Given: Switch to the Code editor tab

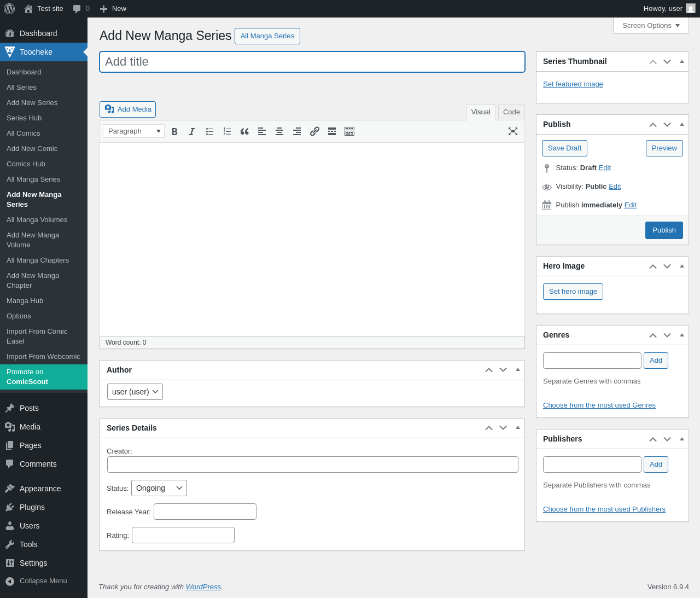Looking at the screenshot, I should click(x=511, y=112).
